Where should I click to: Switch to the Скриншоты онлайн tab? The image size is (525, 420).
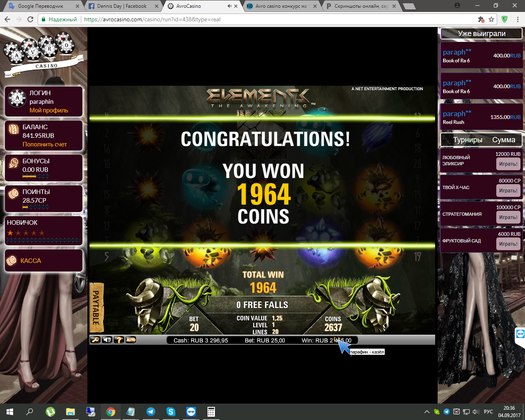point(361,6)
